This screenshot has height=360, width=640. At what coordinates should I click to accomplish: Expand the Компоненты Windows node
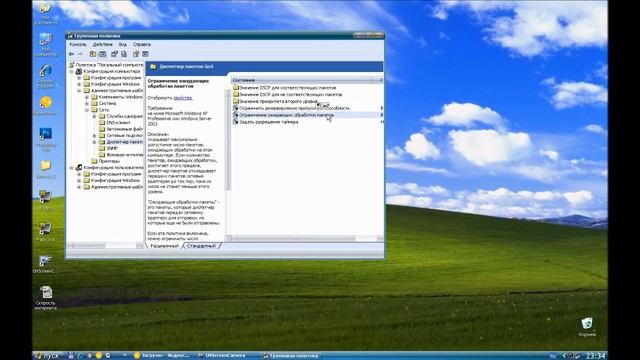pos(87,97)
